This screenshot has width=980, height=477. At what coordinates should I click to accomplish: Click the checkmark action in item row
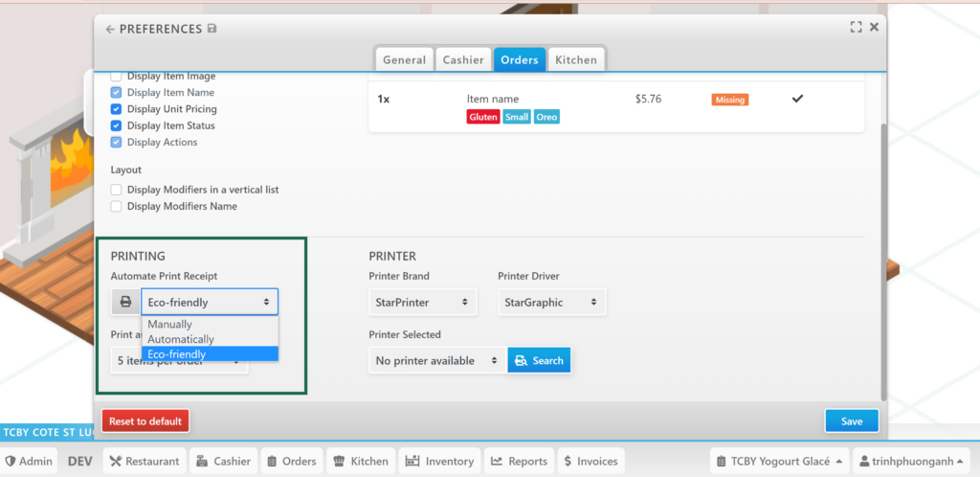click(x=797, y=99)
